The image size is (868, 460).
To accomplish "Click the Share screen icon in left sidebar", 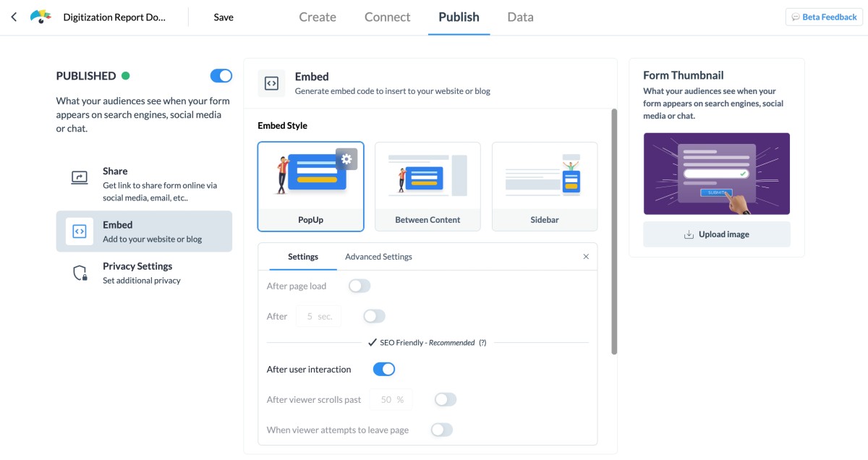I will tap(80, 176).
